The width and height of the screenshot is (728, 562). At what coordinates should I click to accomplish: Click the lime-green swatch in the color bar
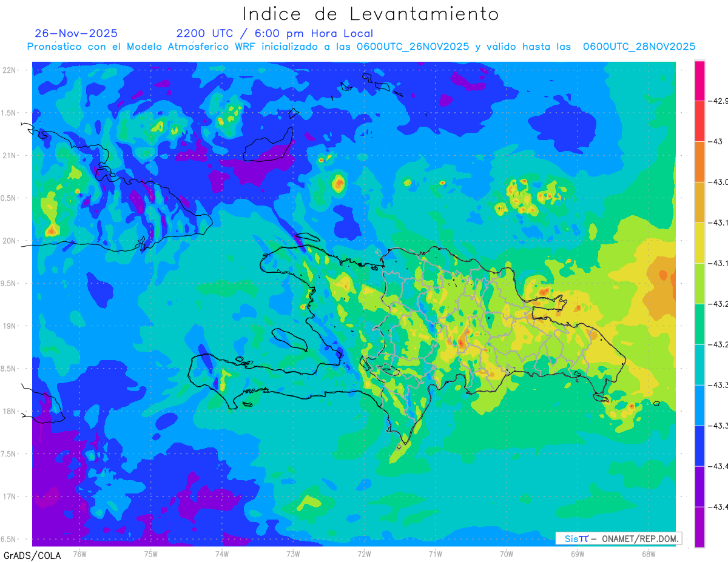point(699,284)
